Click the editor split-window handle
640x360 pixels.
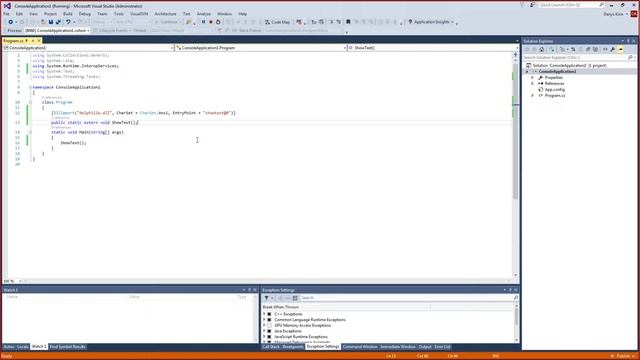tap(516, 54)
